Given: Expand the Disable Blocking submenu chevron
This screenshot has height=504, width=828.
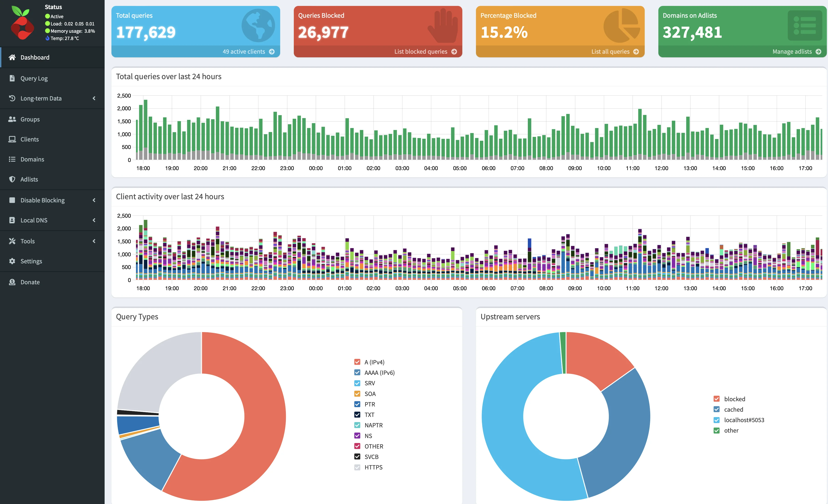Looking at the screenshot, I should tap(94, 200).
